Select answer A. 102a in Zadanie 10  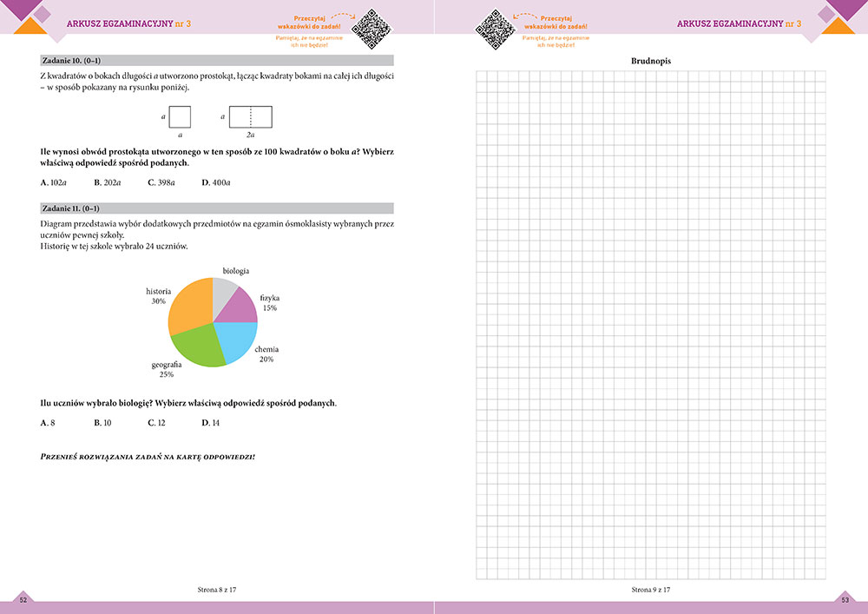click(54, 182)
